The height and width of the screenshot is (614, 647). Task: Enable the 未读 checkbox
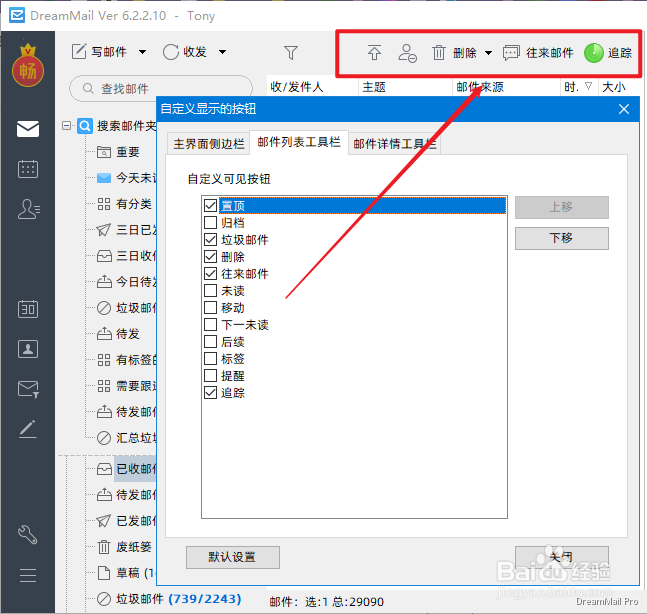(210, 290)
